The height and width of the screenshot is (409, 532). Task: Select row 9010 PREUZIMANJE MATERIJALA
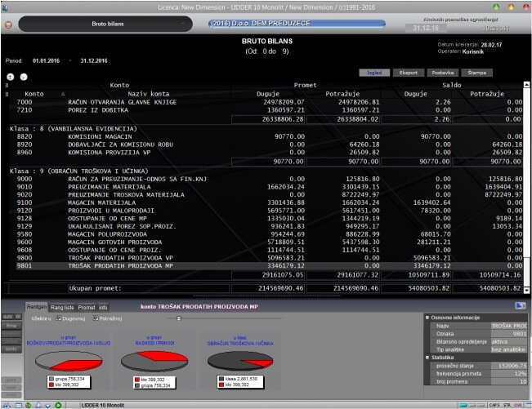point(269,187)
